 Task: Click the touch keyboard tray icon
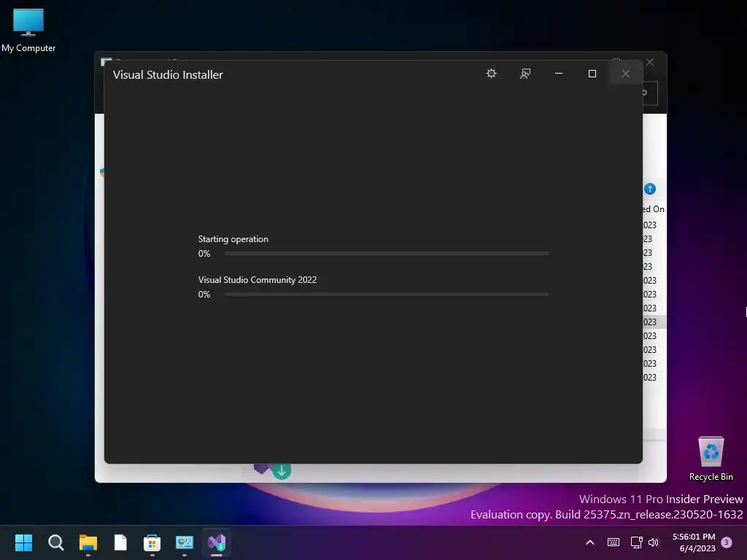[x=614, y=542]
